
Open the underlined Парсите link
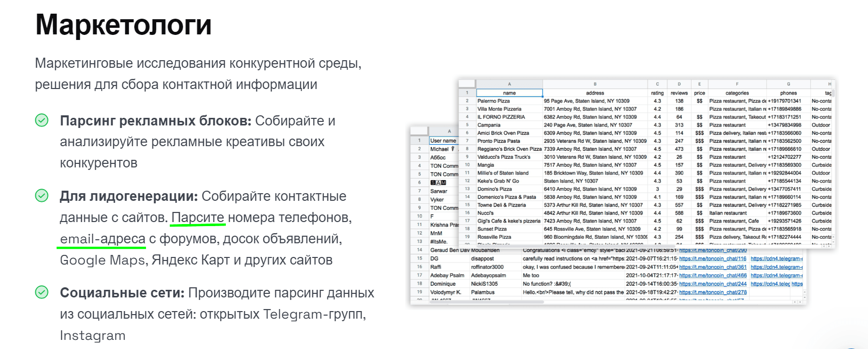tap(198, 217)
